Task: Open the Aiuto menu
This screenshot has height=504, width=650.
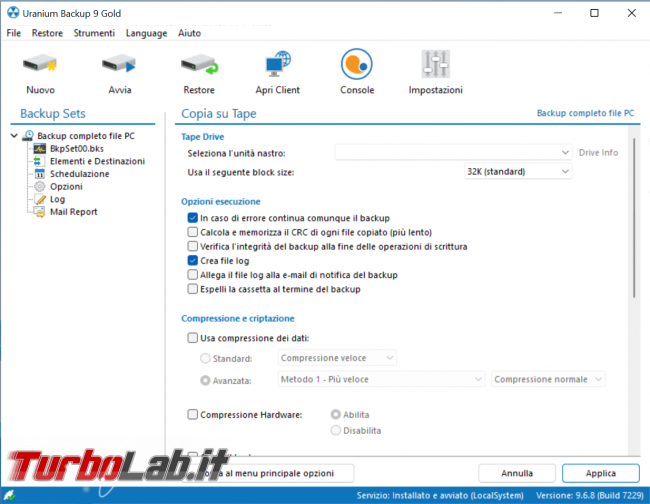Action: (189, 33)
